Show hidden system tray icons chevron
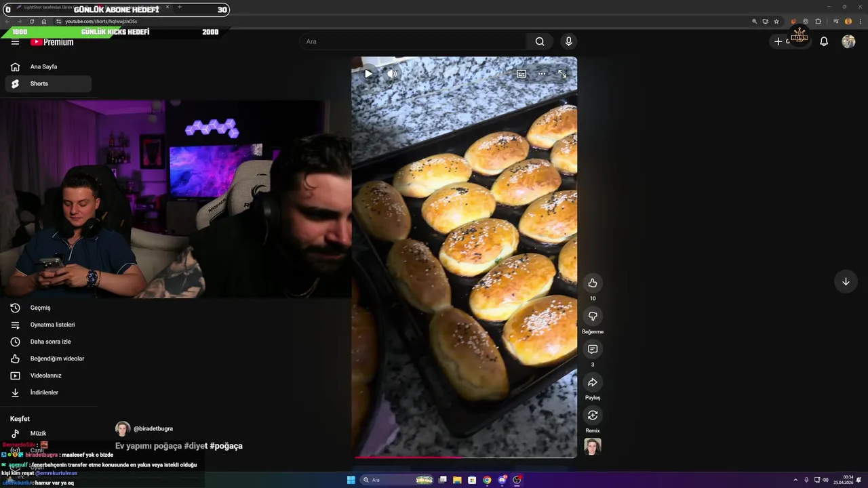Viewport: 868px width, 488px height. pos(795,480)
